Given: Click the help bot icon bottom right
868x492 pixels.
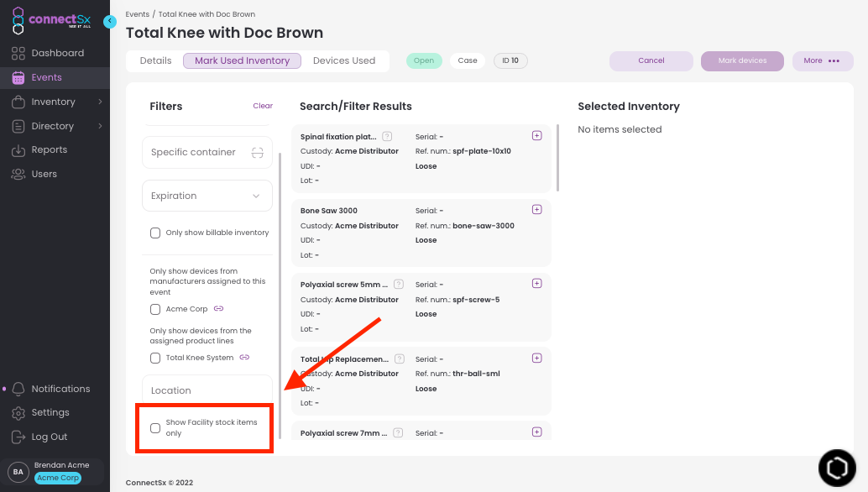Looking at the screenshot, I should [837, 467].
